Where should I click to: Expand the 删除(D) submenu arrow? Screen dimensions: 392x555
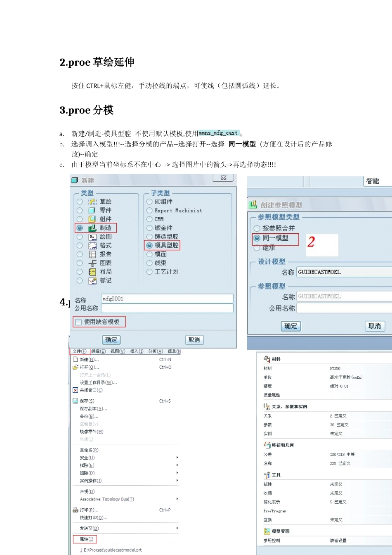(x=177, y=473)
